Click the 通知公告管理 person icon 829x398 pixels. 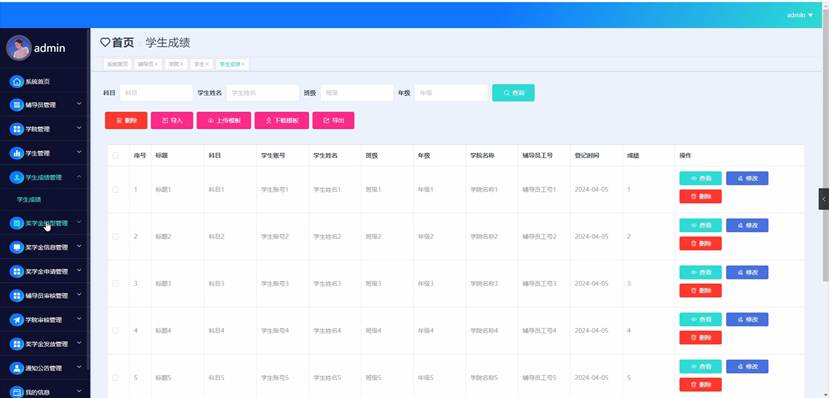[x=17, y=368]
